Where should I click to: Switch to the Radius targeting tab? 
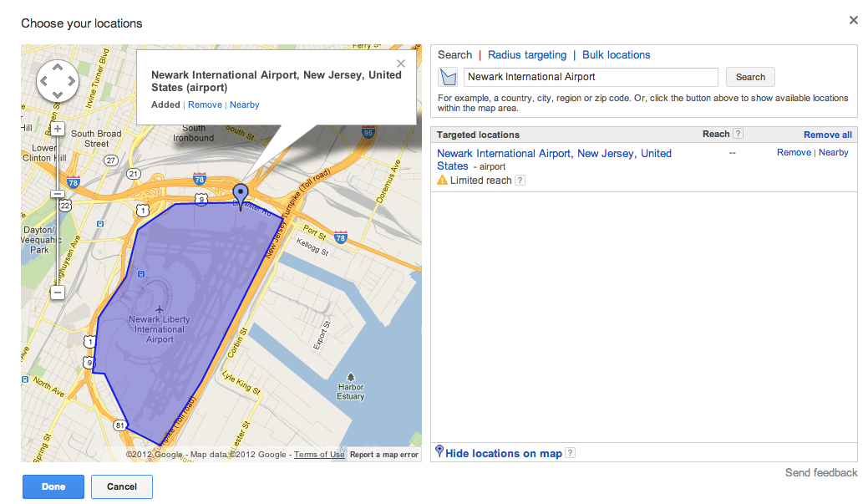pos(527,54)
